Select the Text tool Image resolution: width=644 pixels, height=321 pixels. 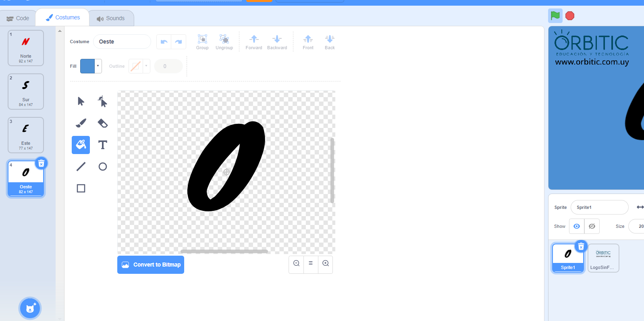point(103,145)
